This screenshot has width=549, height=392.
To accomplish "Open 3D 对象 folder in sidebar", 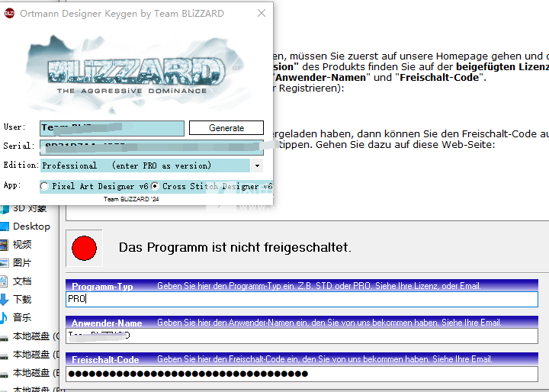I will 30,208.
